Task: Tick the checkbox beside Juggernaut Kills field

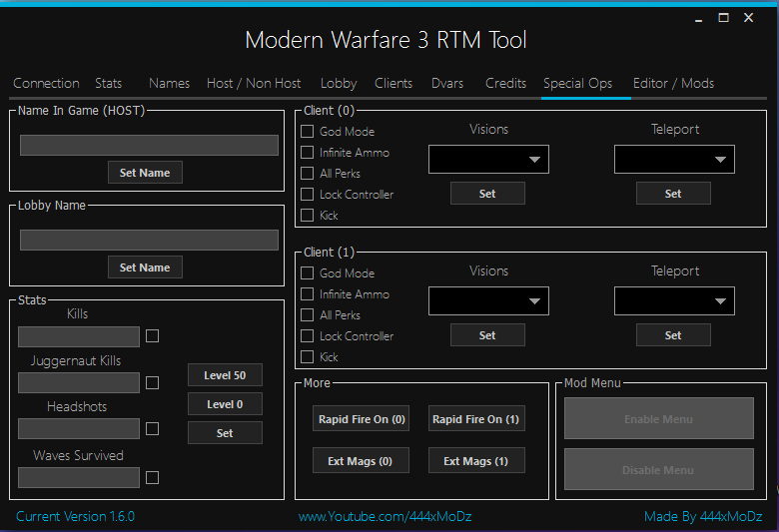Action: tap(152, 382)
